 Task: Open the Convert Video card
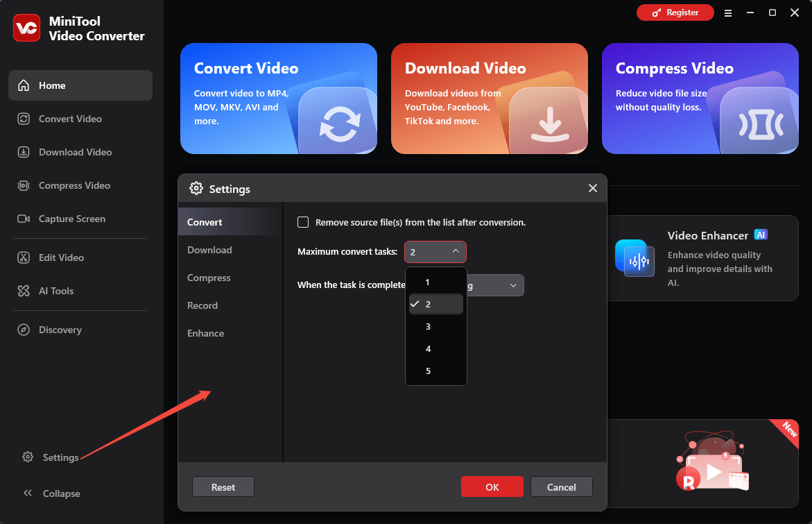(279, 99)
